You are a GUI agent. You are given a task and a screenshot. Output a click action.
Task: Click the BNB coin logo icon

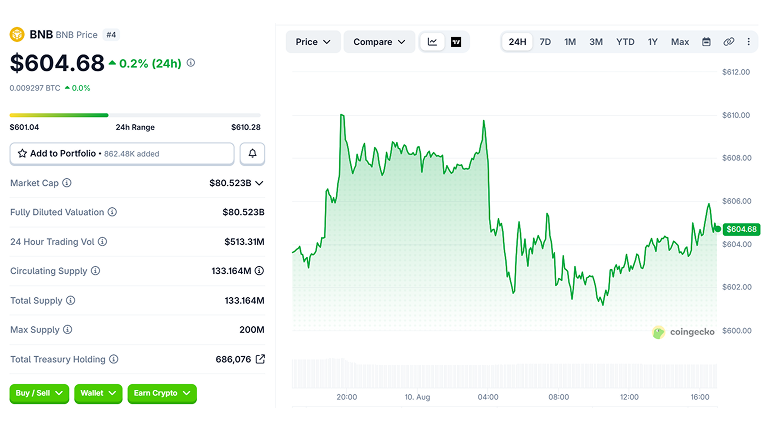[17, 35]
